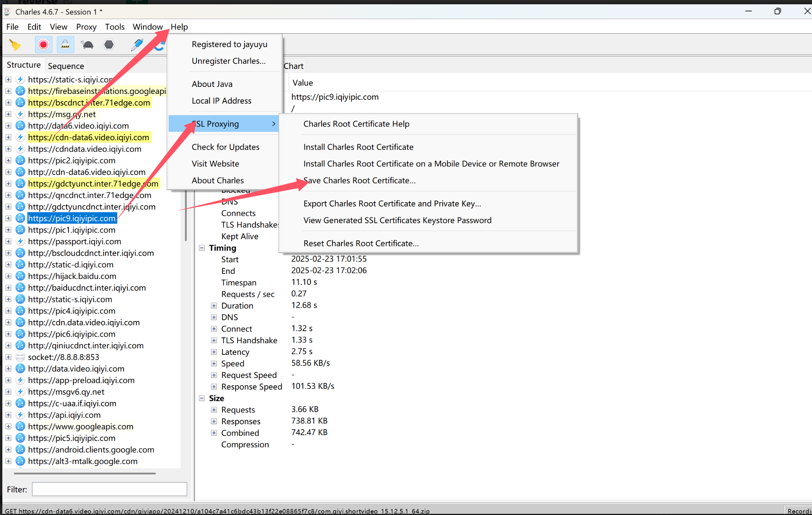Click the horizontal scrollbar under host tree
Screen dimensions: 812x515
pos(85,473)
